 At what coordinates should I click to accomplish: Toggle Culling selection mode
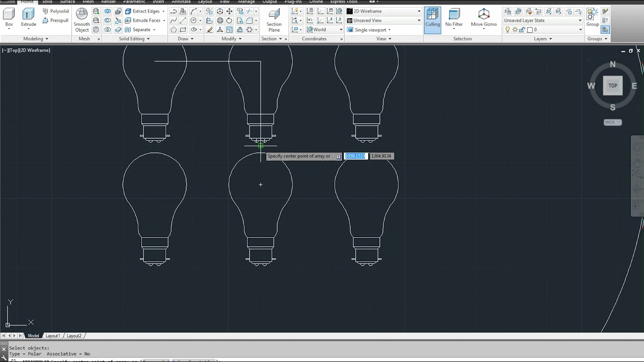click(x=432, y=20)
